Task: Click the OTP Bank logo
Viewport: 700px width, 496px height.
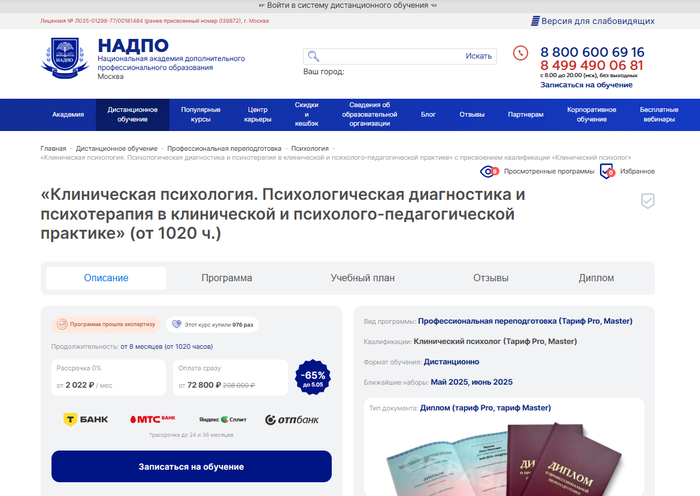Action: (x=292, y=420)
